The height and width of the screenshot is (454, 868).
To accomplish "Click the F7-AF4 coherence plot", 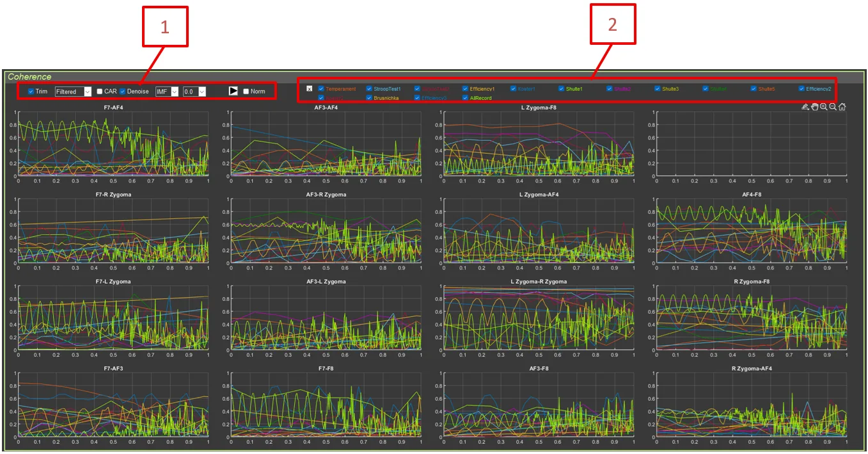I will click(113, 144).
